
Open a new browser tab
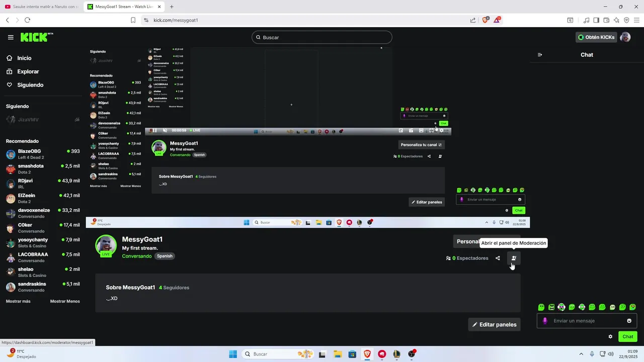point(172,7)
